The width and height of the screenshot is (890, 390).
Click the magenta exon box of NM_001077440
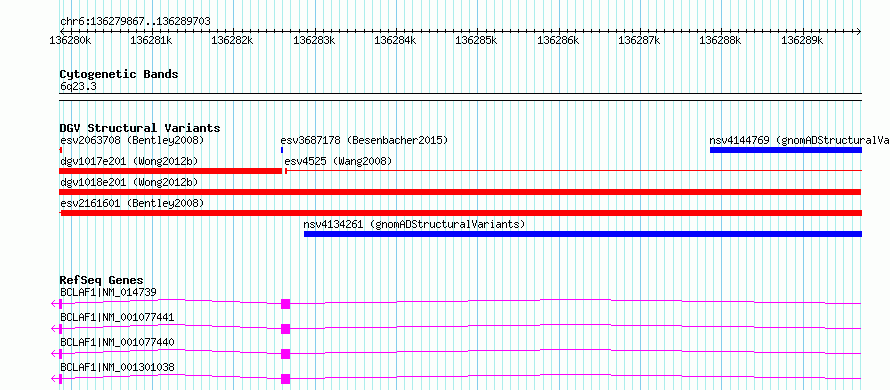(x=286, y=354)
